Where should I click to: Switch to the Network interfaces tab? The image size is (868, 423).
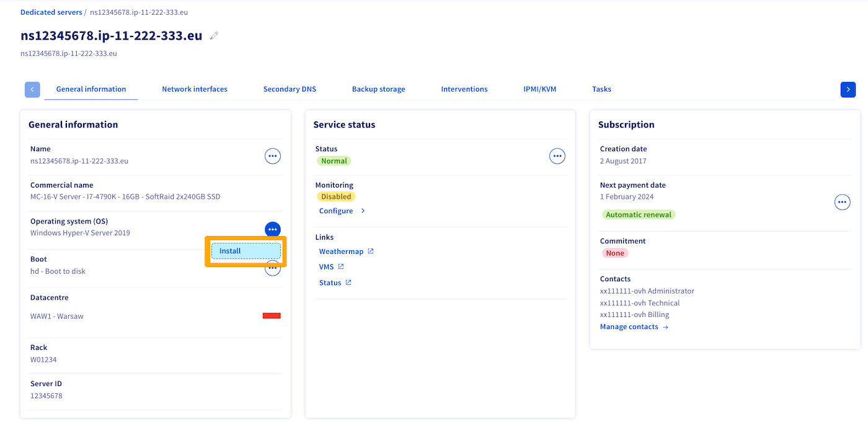(195, 89)
